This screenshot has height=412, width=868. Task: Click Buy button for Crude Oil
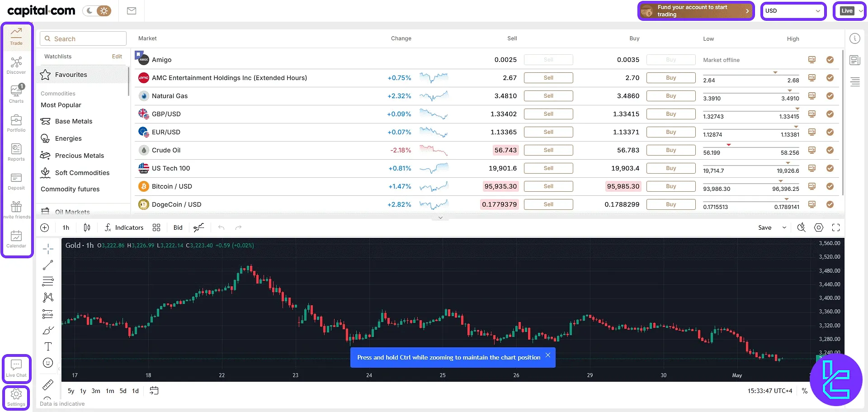click(671, 150)
